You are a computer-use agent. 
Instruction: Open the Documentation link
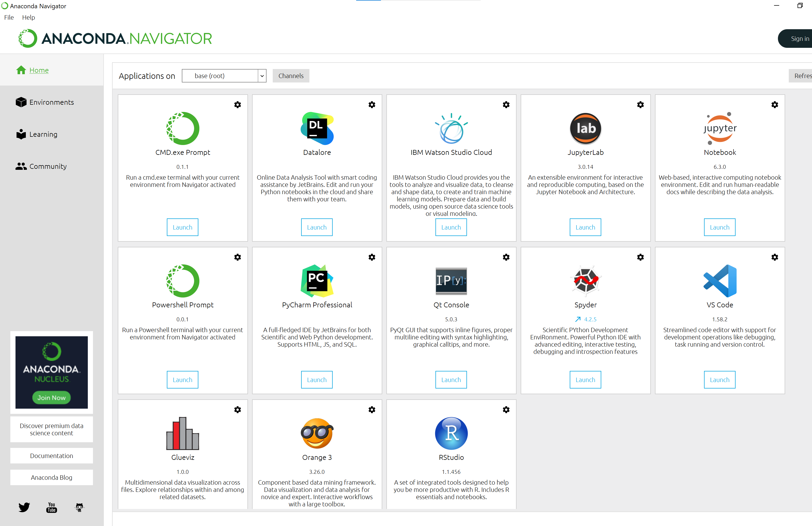51,456
